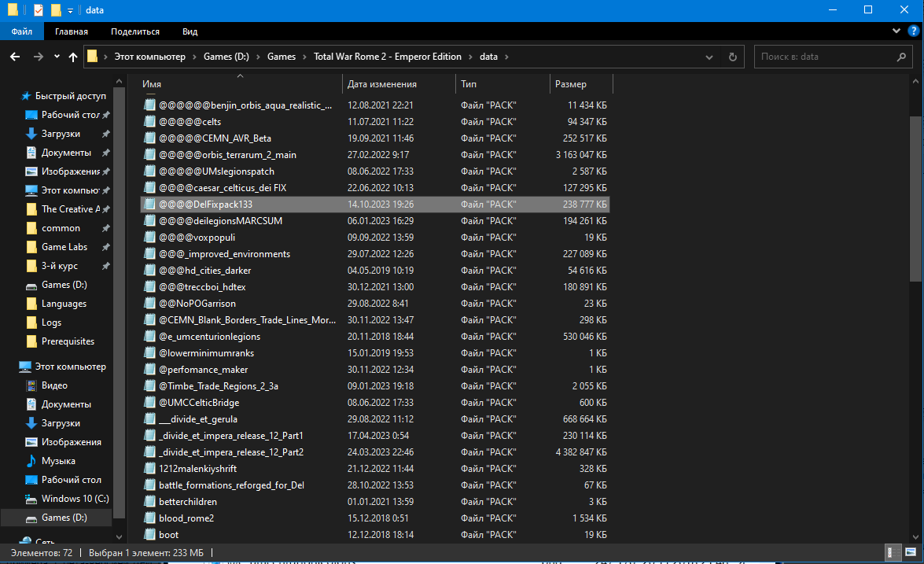
Task: Open The Creative A folder in sidebar
Action: tap(70, 208)
